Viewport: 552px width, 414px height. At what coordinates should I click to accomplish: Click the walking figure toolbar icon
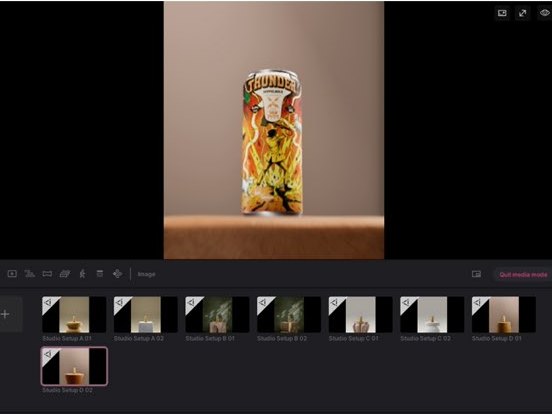tap(82, 274)
